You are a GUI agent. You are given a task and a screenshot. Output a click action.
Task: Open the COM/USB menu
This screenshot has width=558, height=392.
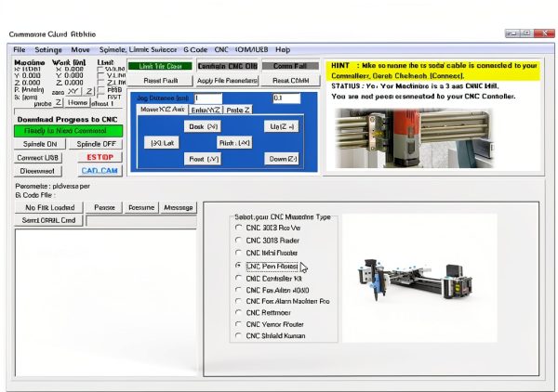point(252,50)
